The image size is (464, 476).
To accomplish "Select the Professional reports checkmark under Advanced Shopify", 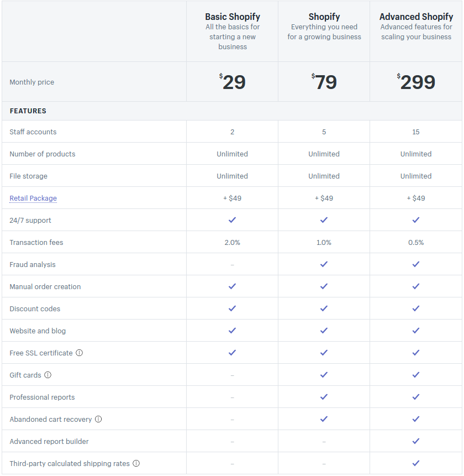I will coord(416,397).
